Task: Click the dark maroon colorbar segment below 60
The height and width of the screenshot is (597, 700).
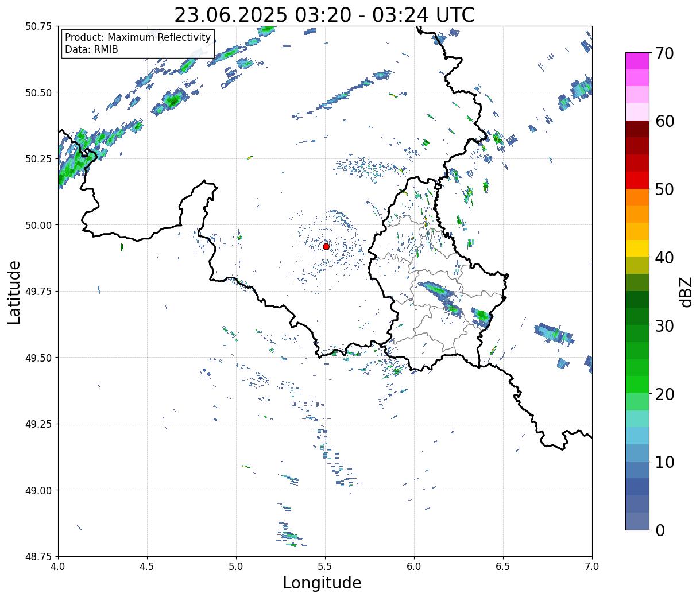Action: 637,129
